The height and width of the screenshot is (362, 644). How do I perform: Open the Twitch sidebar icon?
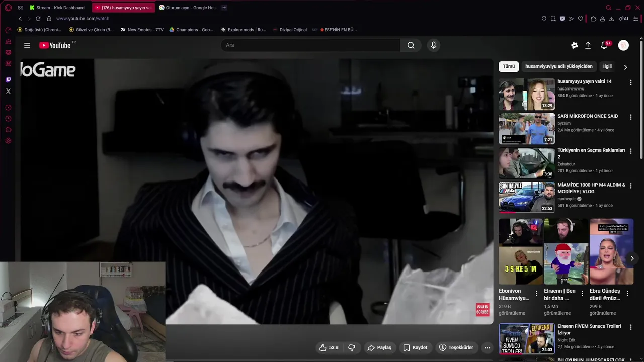[x=8, y=80]
